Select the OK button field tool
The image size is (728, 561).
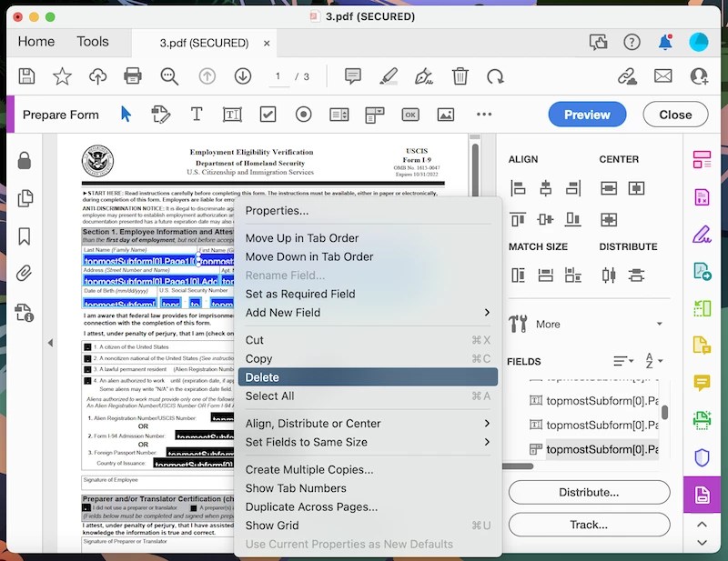(409, 115)
